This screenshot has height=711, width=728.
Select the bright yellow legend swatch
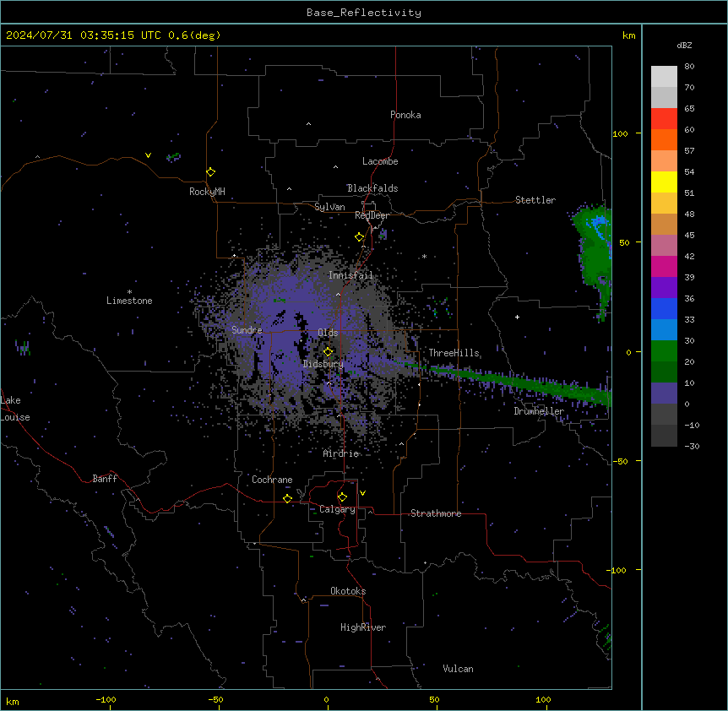click(x=664, y=182)
